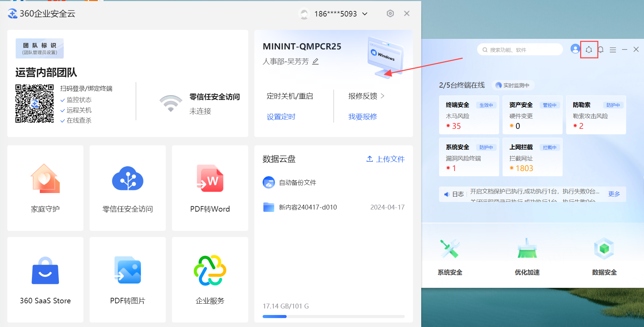644x327 pixels.
Task: Click the settings hexagon icon in title bar
Action: [x=390, y=13]
